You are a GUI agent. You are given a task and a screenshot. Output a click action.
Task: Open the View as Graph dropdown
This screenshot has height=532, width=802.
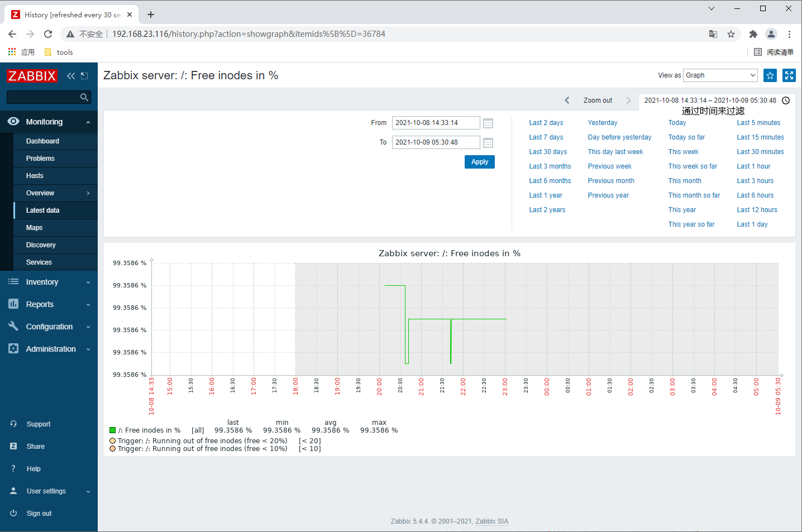[720, 75]
